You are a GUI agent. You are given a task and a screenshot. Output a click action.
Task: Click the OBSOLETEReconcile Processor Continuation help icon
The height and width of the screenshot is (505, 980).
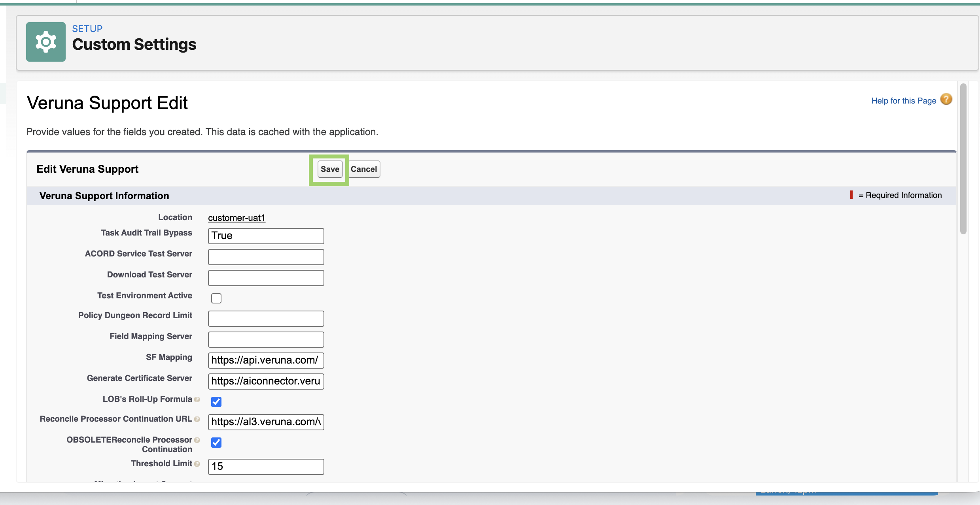tap(197, 440)
